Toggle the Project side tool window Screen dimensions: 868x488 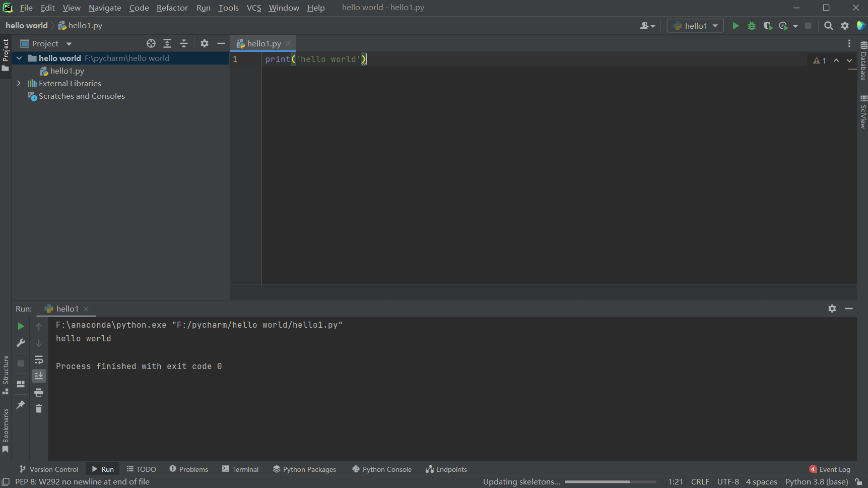pyautogui.click(x=6, y=54)
